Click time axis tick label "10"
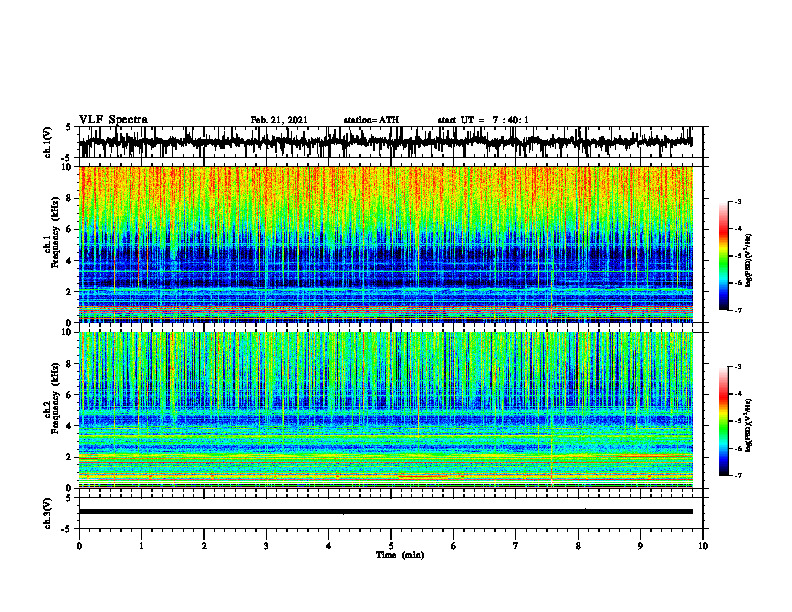 703,546
